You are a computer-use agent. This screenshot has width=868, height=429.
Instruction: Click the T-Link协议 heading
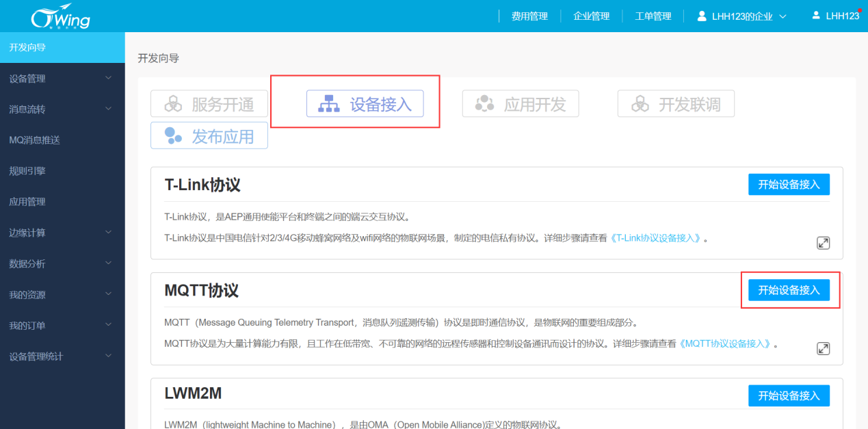point(202,185)
